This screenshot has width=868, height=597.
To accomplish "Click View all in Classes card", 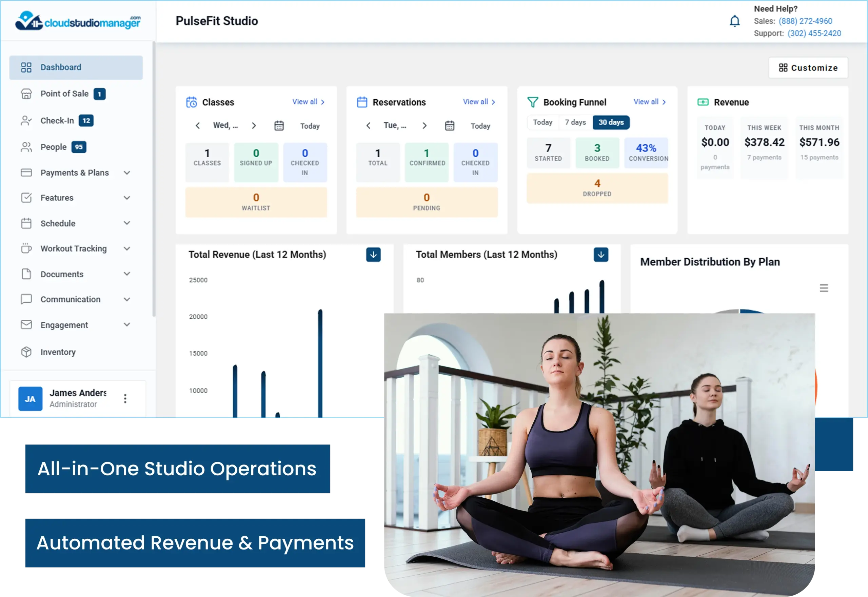I will pos(308,102).
